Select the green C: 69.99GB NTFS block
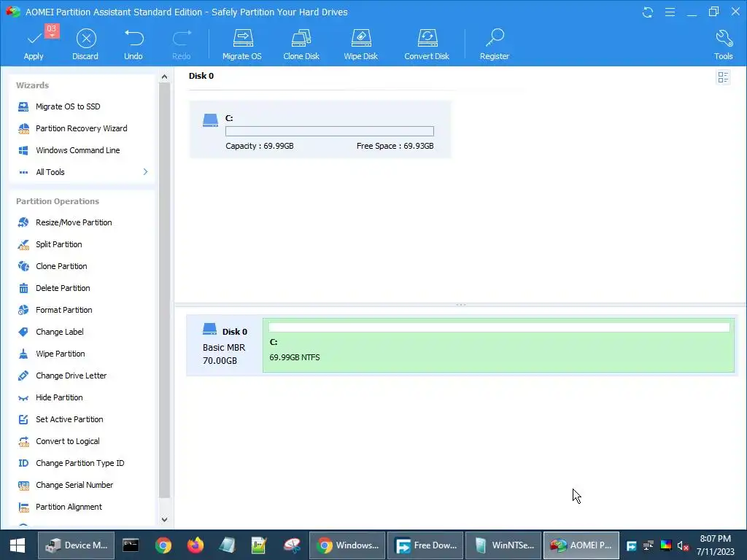This screenshot has width=747, height=560. point(498,345)
